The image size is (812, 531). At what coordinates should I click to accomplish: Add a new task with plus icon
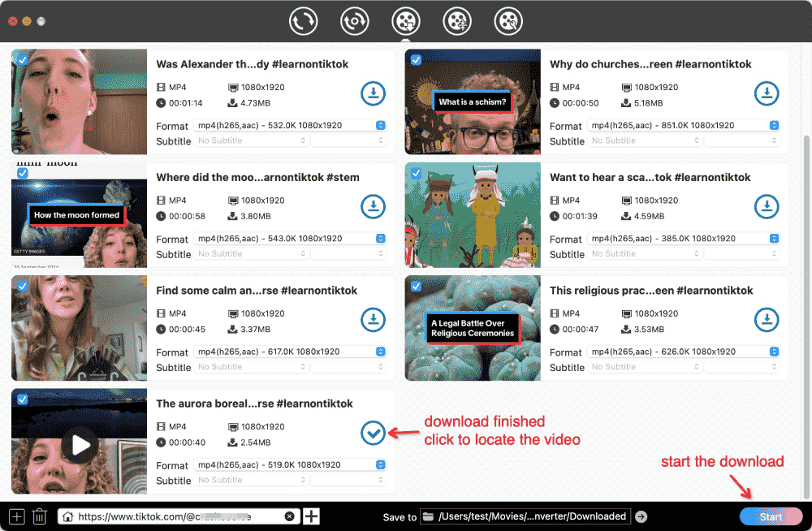tap(15, 516)
